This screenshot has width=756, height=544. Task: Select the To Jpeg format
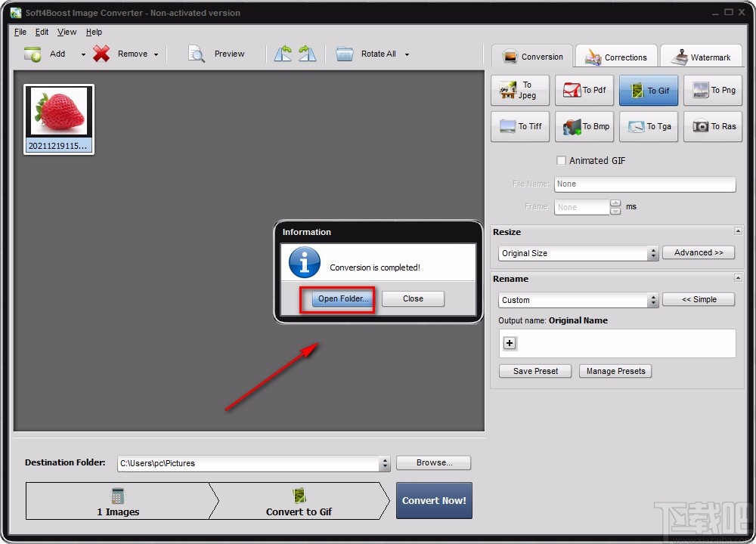pyautogui.click(x=520, y=90)
